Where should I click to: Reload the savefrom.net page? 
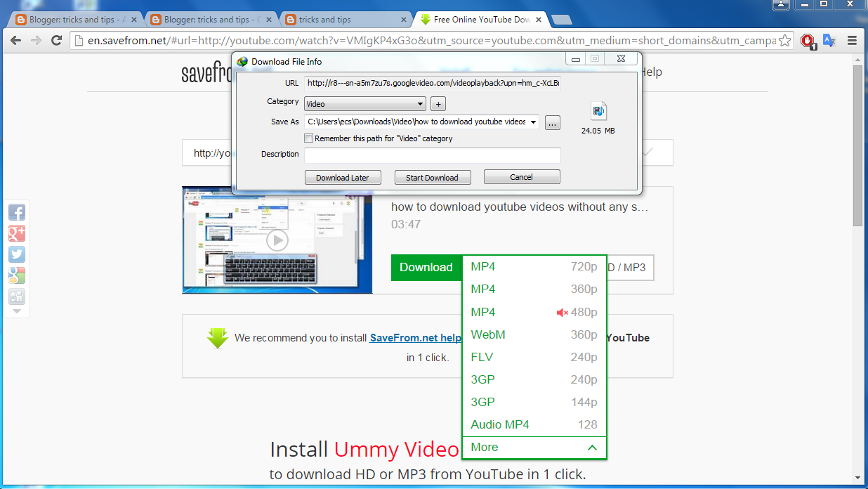[57, 40]
